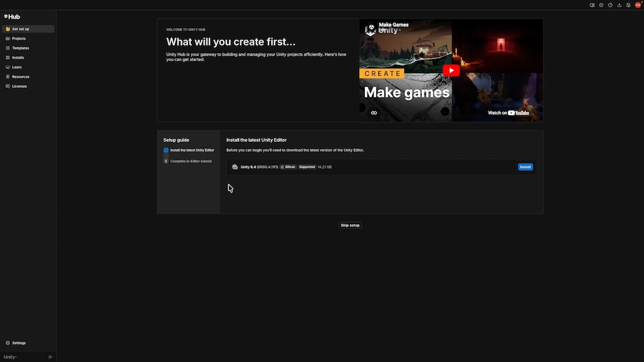The image size is (644, 362).
Task: Select step Install the latest Unity Editor
Action: coord(189,150)
